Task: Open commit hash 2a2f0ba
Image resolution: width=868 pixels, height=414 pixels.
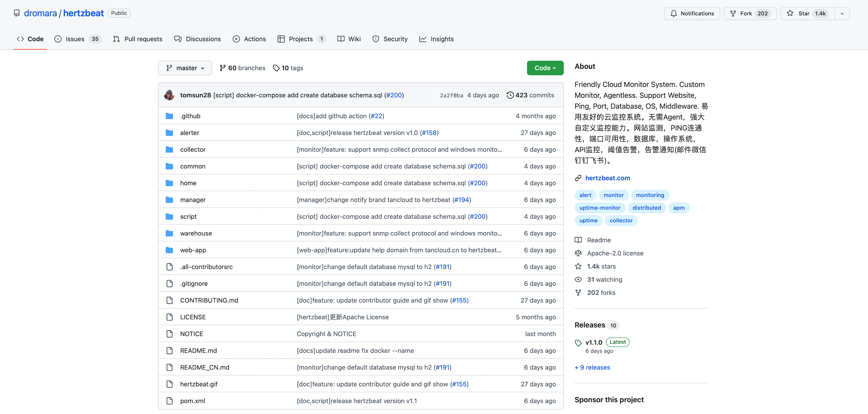Action: 451,95
